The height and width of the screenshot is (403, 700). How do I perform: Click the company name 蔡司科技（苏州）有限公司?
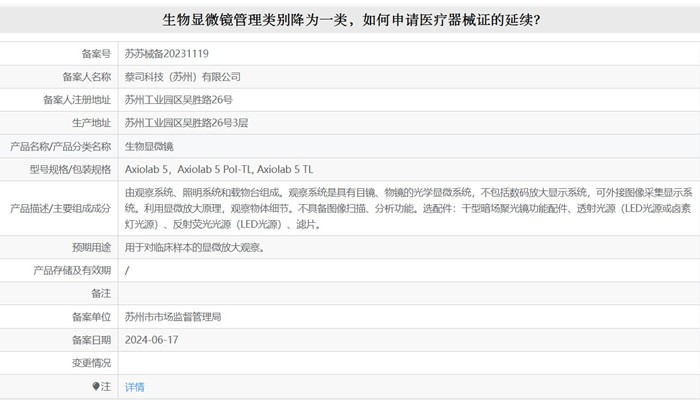tap(182, 76)
